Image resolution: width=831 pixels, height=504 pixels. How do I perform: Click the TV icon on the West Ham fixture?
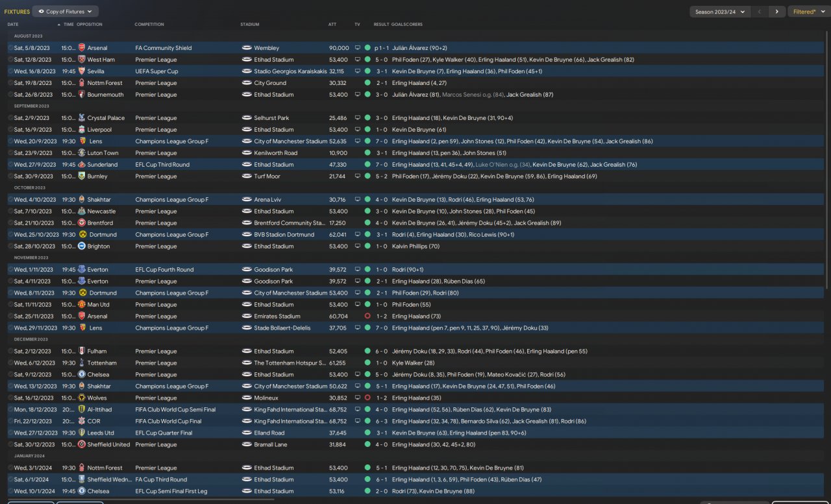[357, 60]
